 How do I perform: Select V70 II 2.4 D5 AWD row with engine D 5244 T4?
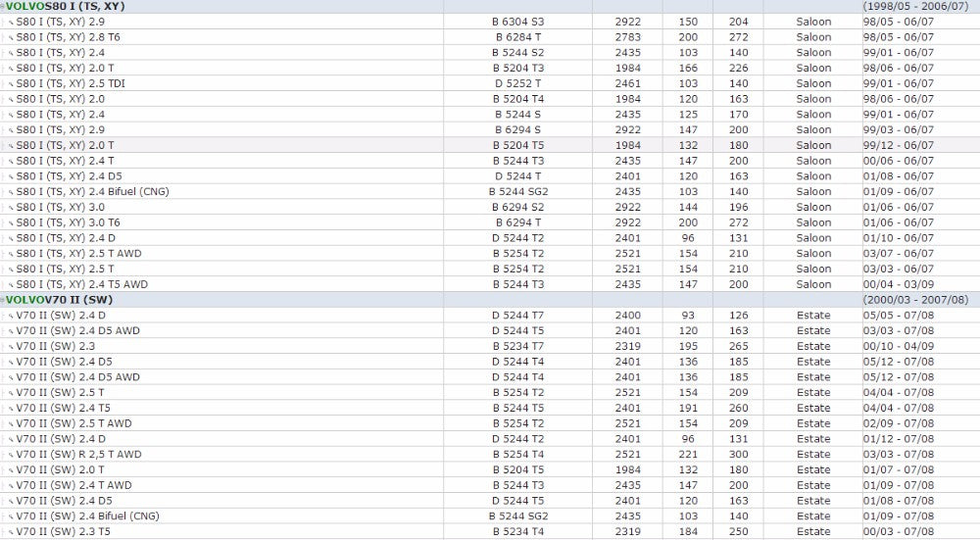(490, 377)
